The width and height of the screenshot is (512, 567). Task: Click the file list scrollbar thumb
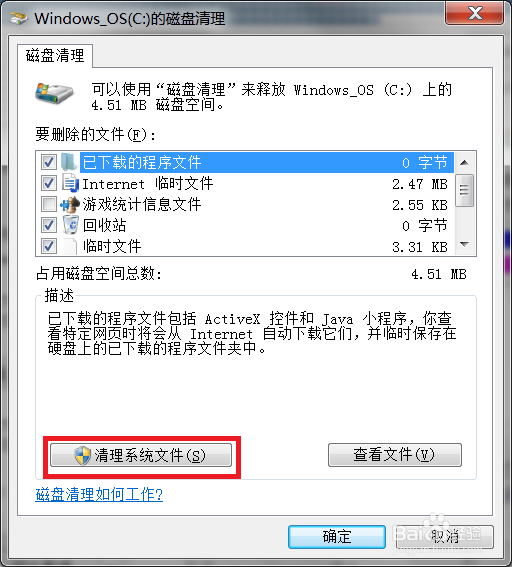(465, 190)
